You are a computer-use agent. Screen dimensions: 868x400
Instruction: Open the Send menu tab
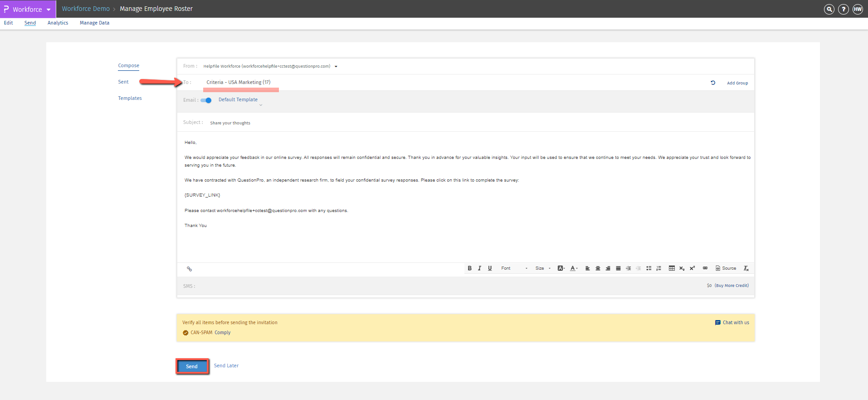tap(30, 23)
